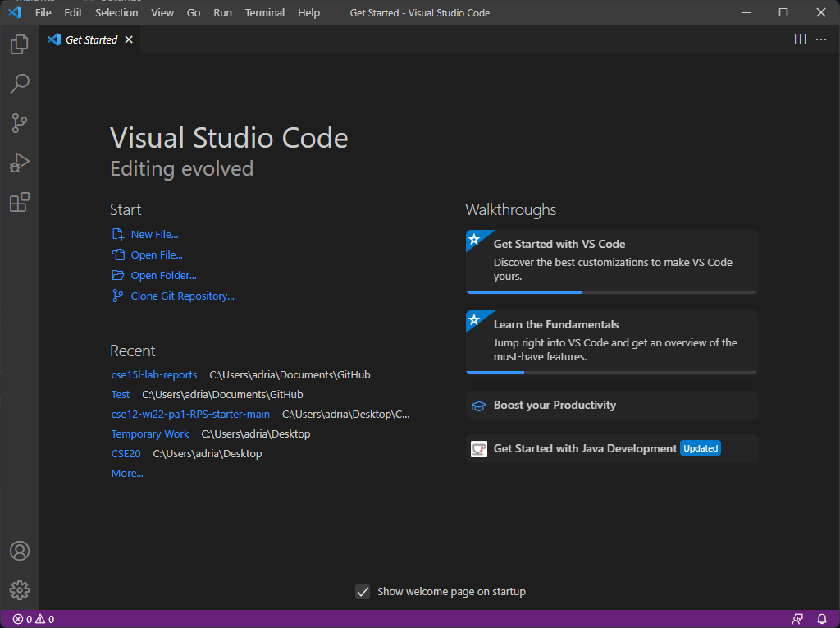This screenshot has width=840, height=628.
Task: Split the editor to the right
Action: (x=800, y=39)
